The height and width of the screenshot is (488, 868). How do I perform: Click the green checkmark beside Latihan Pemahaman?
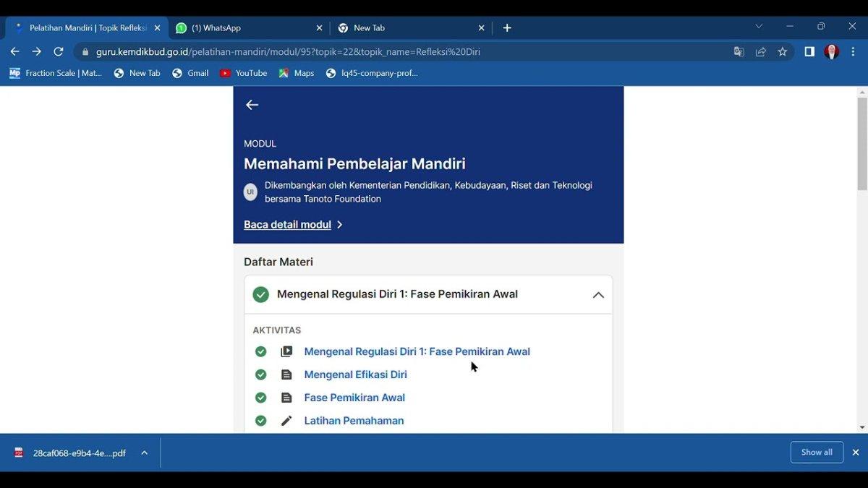click(261, 421)
